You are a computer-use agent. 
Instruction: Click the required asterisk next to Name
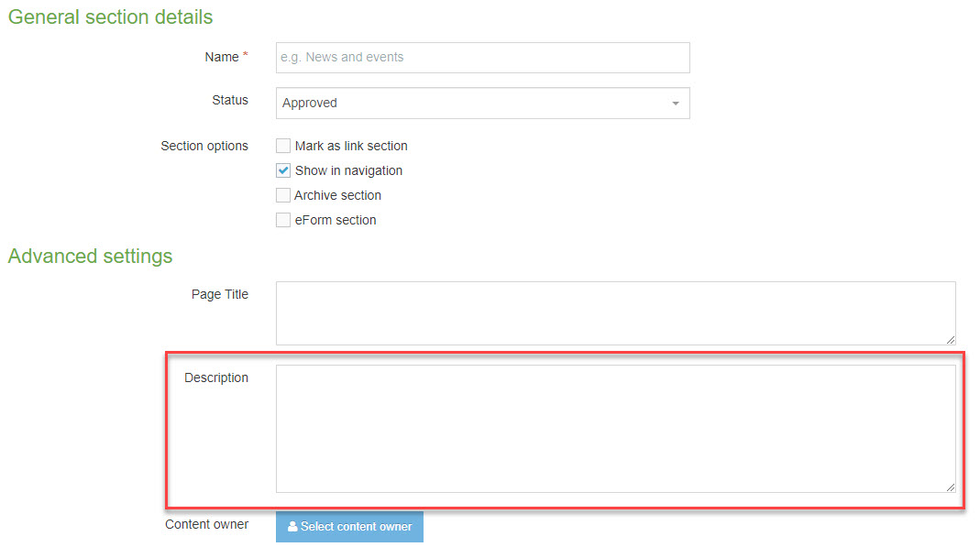245,53
